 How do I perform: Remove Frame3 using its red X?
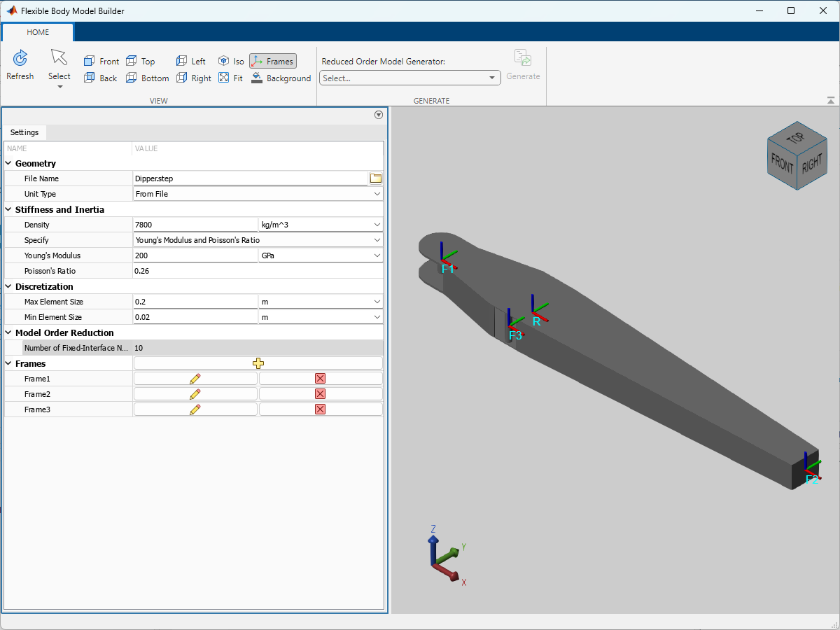(320, 409)
